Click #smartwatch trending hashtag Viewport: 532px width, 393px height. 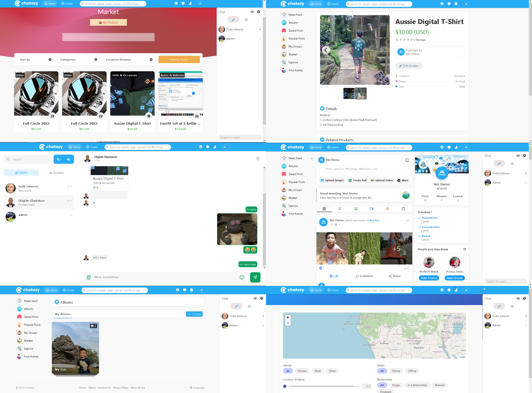coord(429,218)
